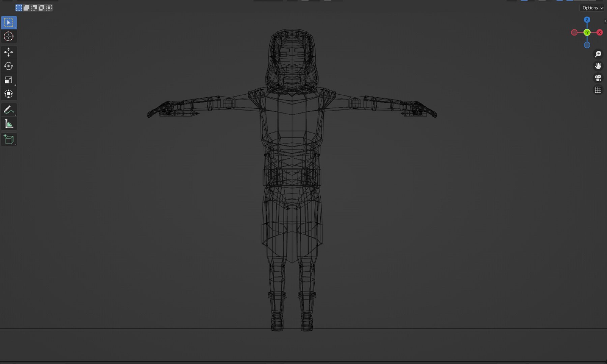This screenshot has height=364, width=607.
Task: Click the red X axis on gizmo
Action: (600, 33)
